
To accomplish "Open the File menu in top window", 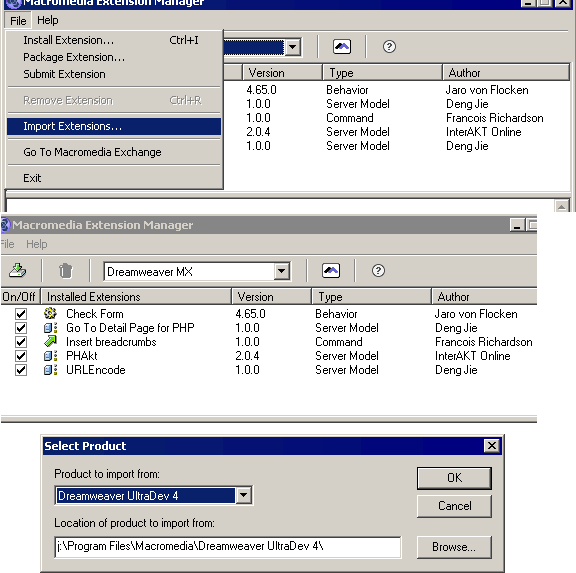I will point(18,21).
